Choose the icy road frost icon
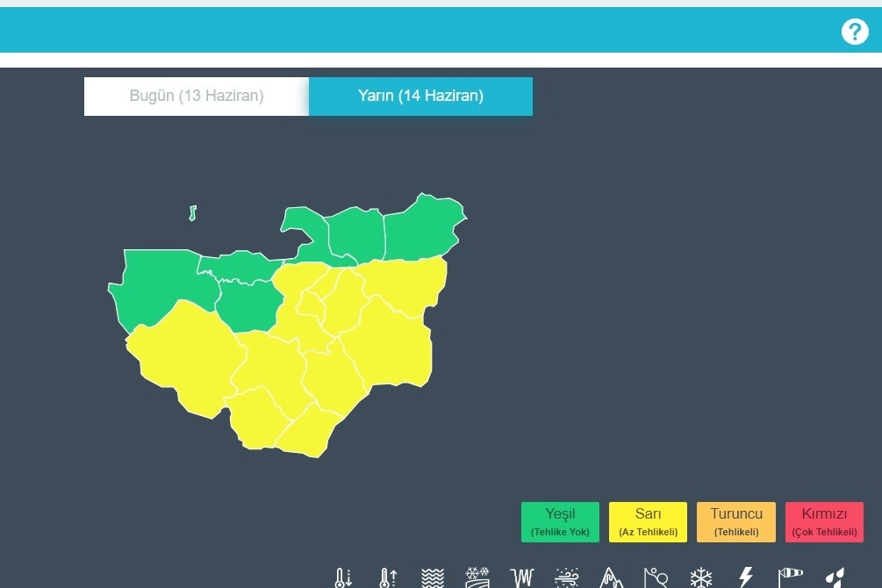The height and width of the screenshot is (588, 882). [x=477, y=577]
